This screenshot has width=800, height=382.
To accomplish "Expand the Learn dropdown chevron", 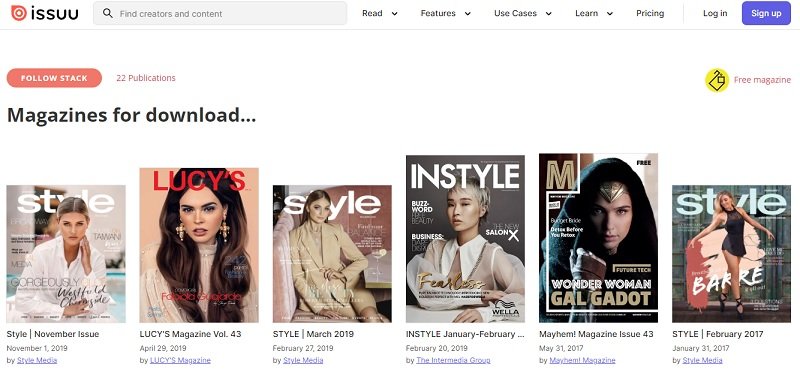I will (x=610, y=14).
